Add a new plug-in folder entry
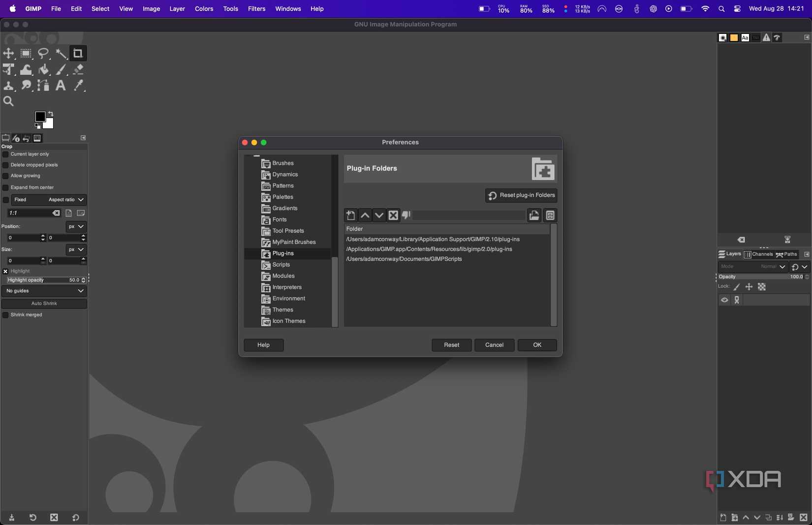Screen dimensions: 812x525 coord(350,215)
